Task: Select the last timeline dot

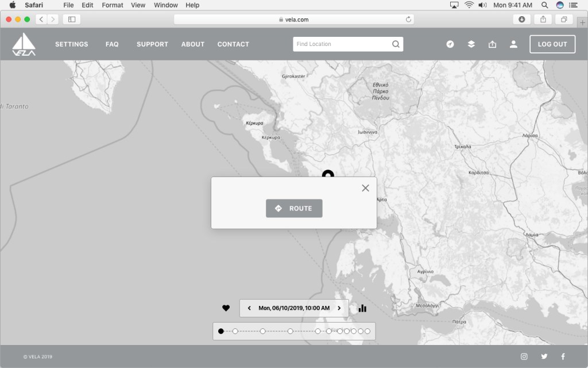Action: [367, 331]
